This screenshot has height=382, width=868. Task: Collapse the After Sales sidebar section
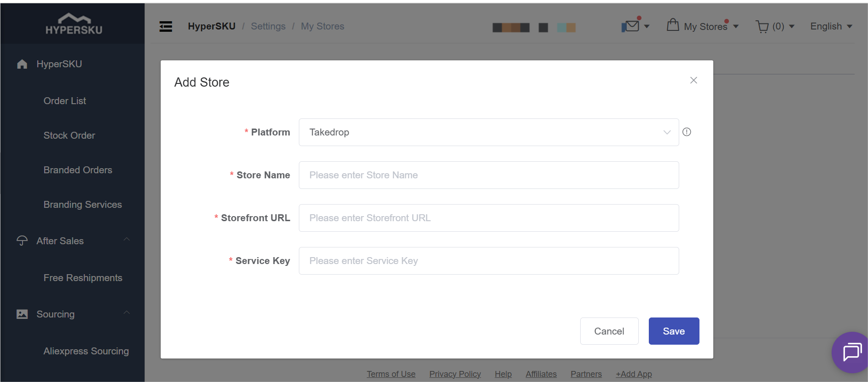(x=127, y=240)
